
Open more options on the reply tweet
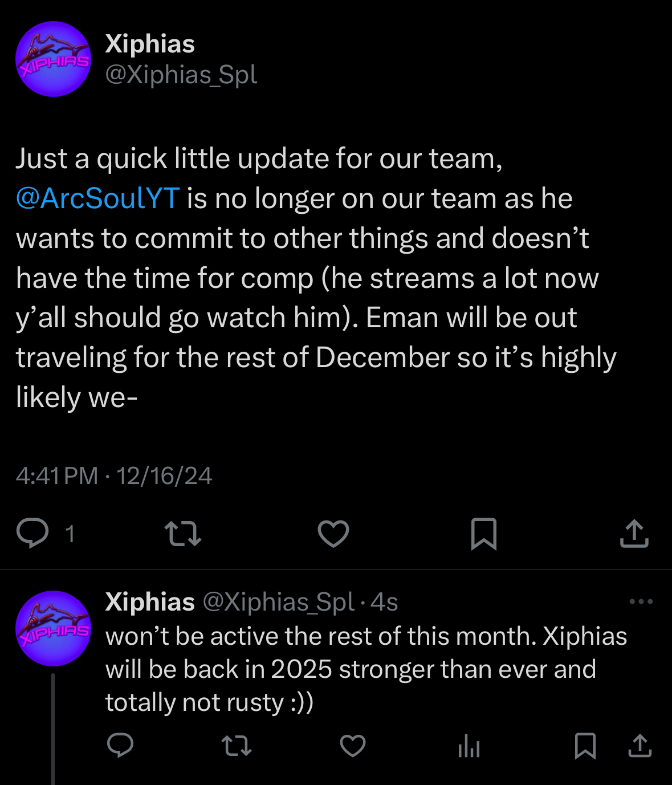point(641,601)
